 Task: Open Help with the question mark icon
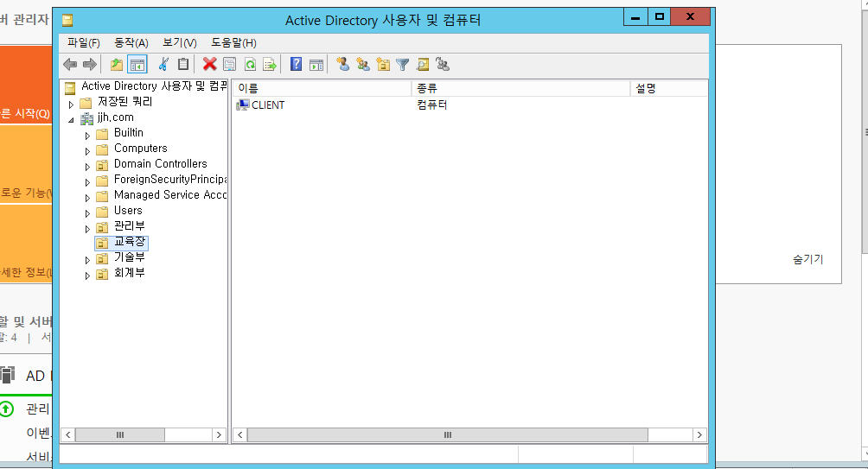pyautogui.click(x=297, y=65)
